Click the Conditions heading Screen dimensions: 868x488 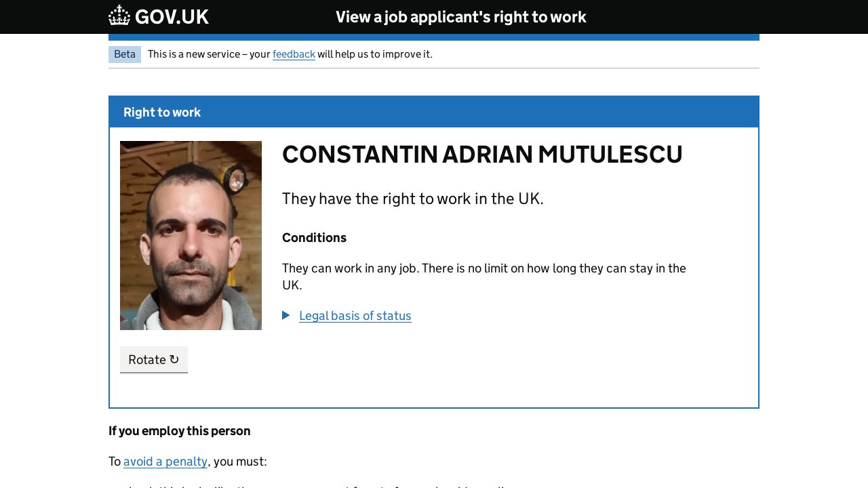tap(314, 238)
